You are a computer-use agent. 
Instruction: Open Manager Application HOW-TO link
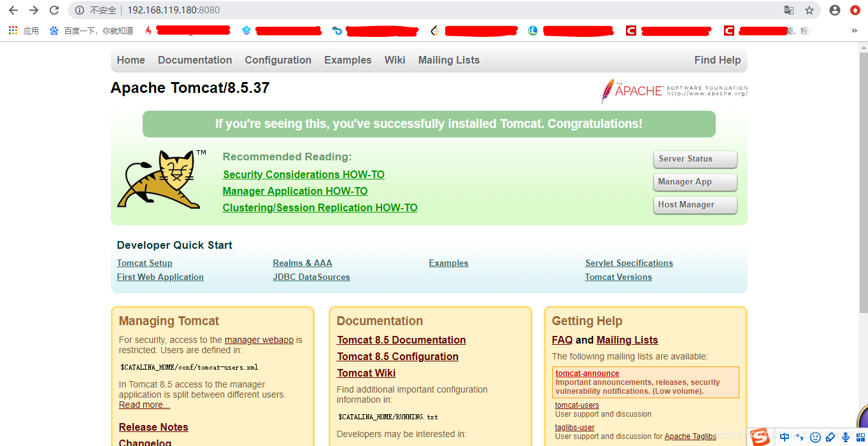click(295, 191)
